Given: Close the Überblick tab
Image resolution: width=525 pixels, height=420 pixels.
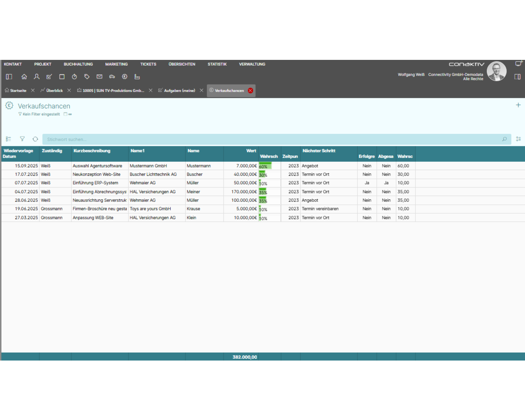Looking at the screenshot, I should [x=69, y=90].
